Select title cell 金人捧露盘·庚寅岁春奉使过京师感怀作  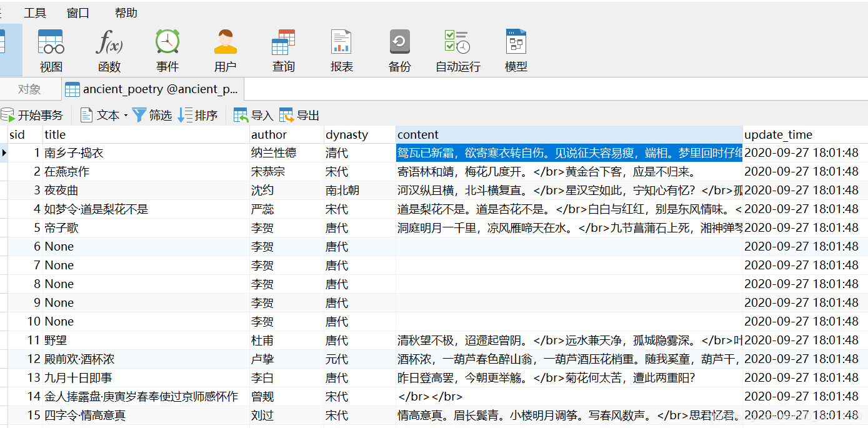tap(146, 397)
